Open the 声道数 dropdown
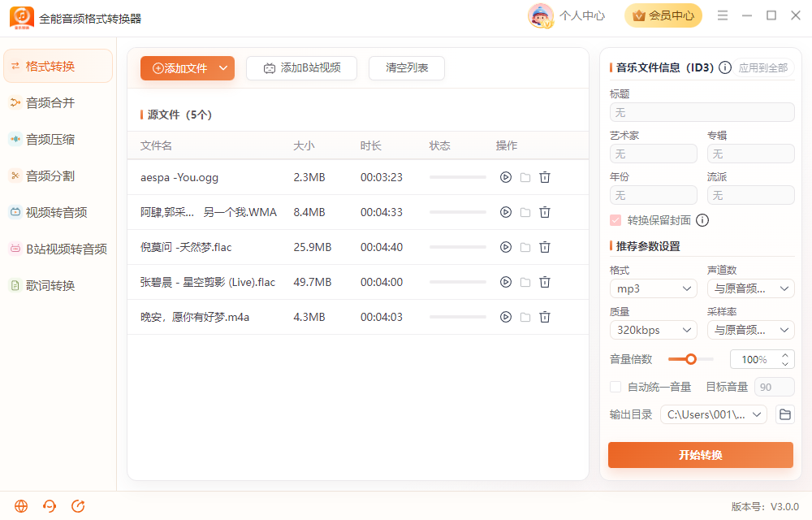Viewport: 812px width, 520px height. click(750, 288)
